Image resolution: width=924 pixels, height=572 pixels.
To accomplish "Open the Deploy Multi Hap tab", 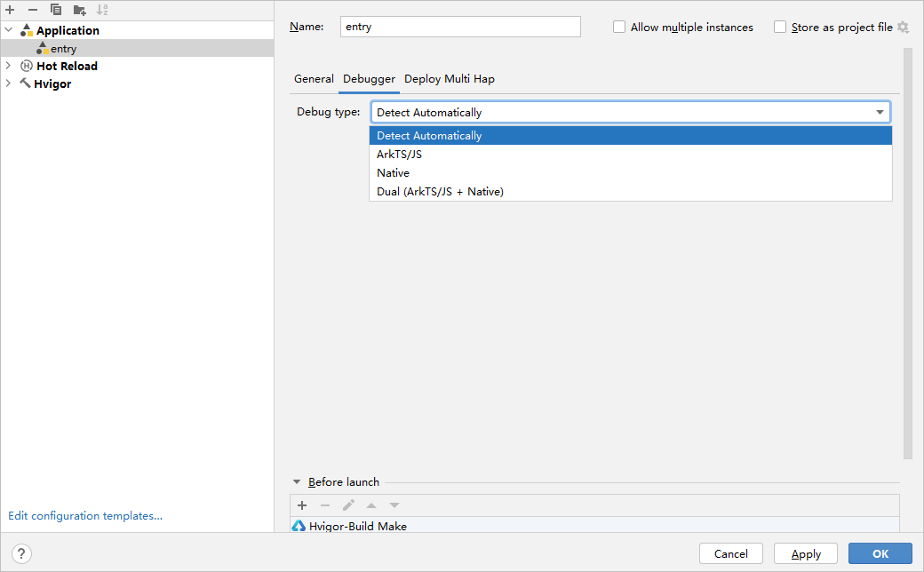I will point(449,79).
